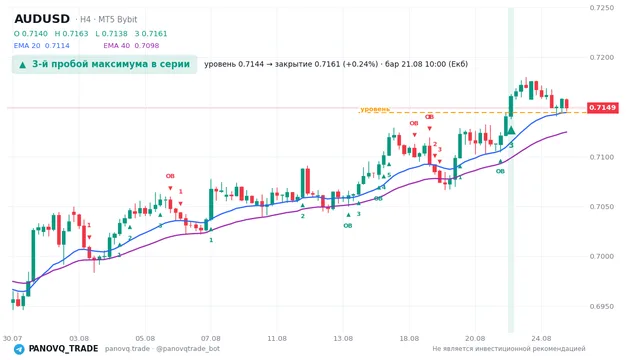This screenshot has width=640, height=360.
Task: Click the 0.7250 price axis label
Action: click(602, 8)
